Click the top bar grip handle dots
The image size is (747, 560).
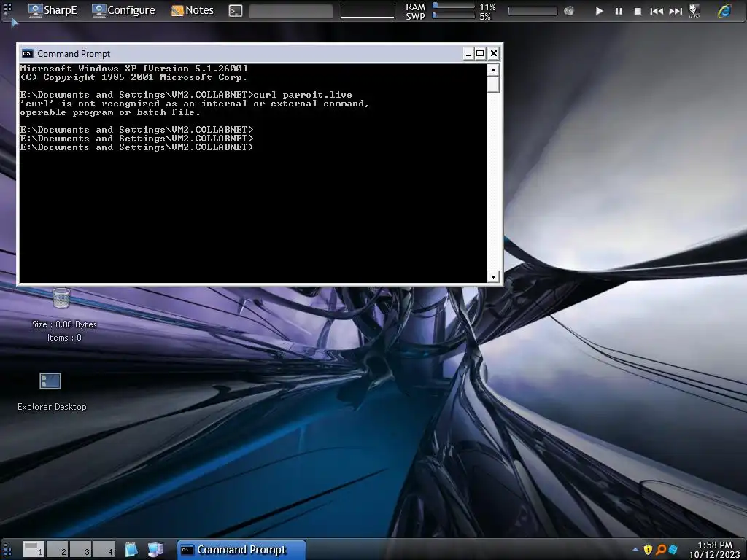tap(7, 9)
